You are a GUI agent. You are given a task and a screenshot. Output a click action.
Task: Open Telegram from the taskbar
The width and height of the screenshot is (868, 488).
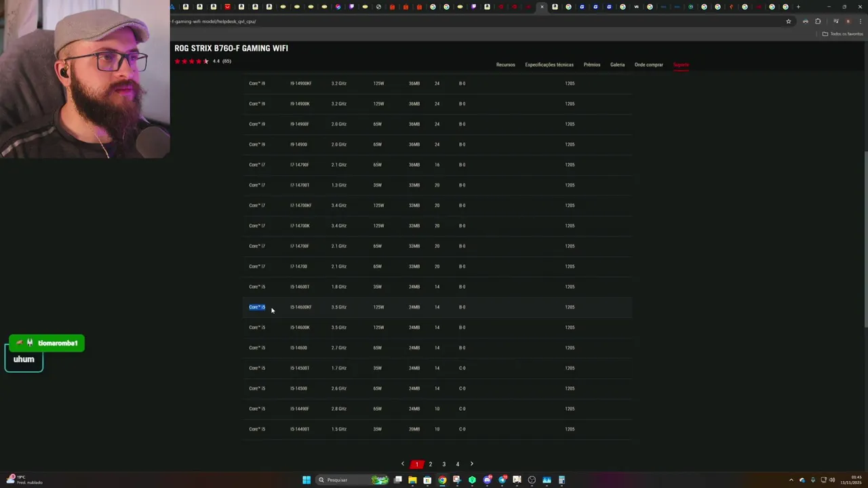[502, 480]
